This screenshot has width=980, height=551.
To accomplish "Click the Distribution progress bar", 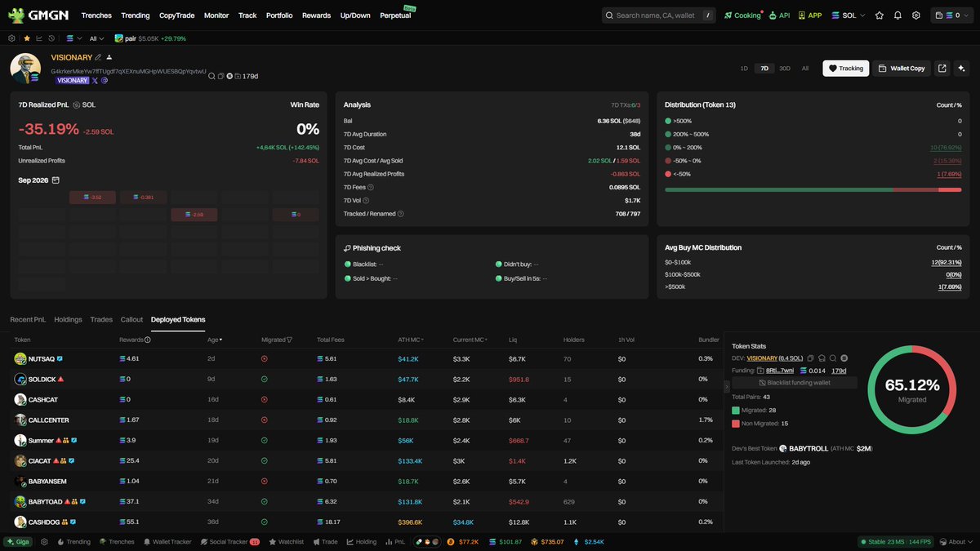I will click(x=813, y=189).
